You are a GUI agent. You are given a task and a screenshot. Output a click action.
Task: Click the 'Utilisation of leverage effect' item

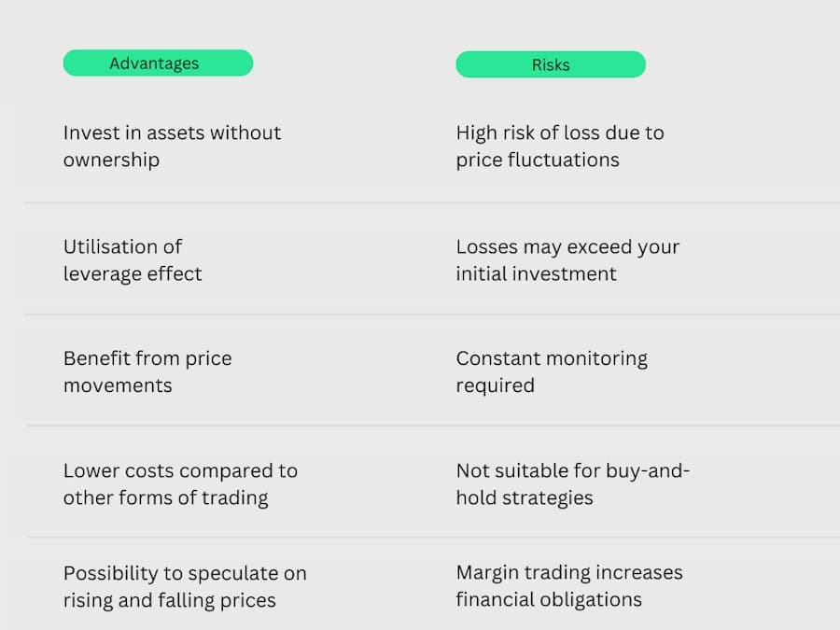click(133, 259)
